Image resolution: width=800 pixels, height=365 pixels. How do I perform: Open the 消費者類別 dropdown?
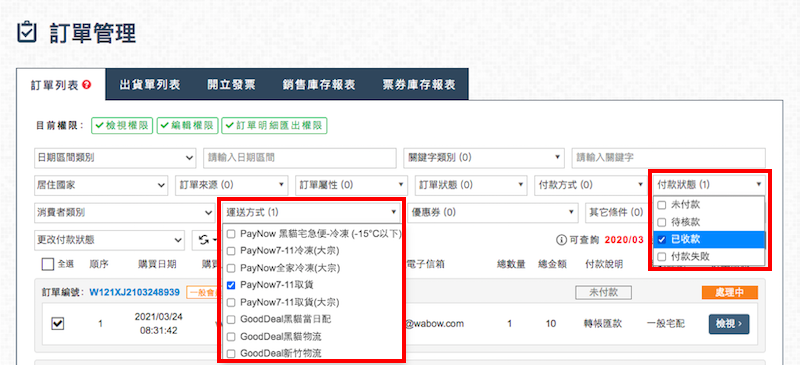pos(124,212)
